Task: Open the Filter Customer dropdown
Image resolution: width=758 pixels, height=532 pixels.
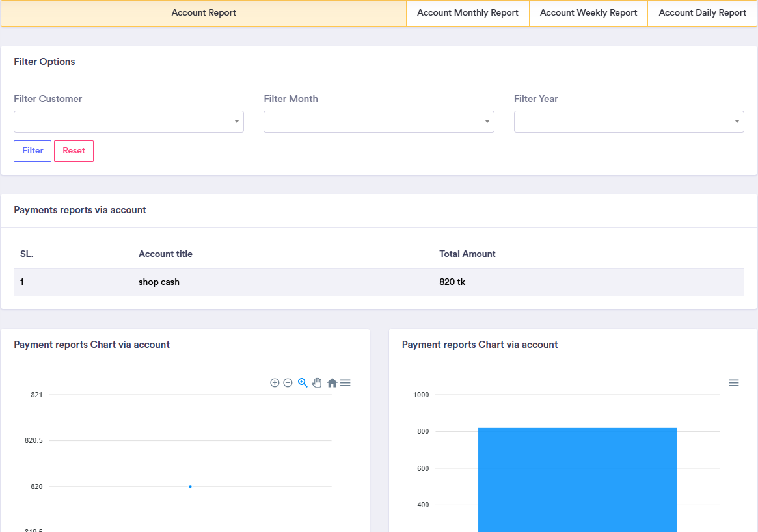Action: coord(129,121)
